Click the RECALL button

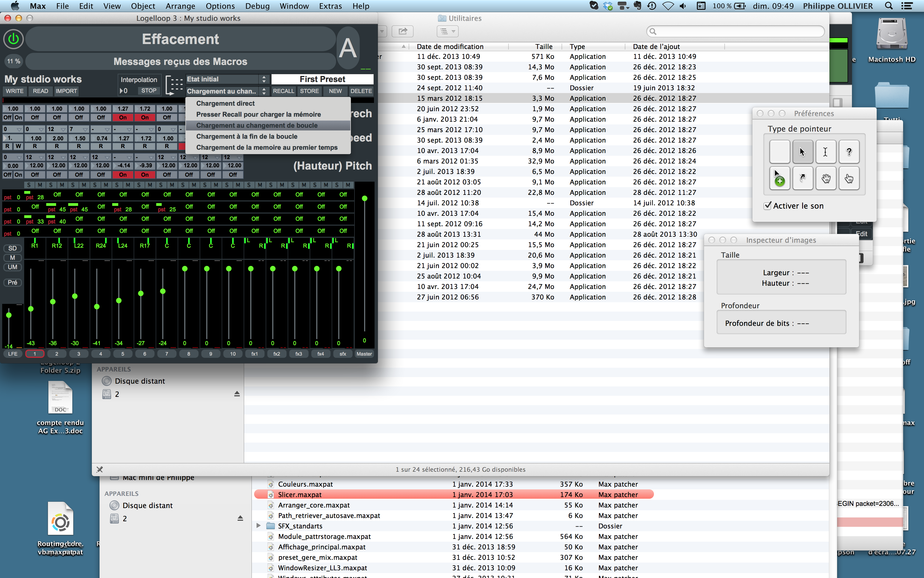click(x=283, y=91)
